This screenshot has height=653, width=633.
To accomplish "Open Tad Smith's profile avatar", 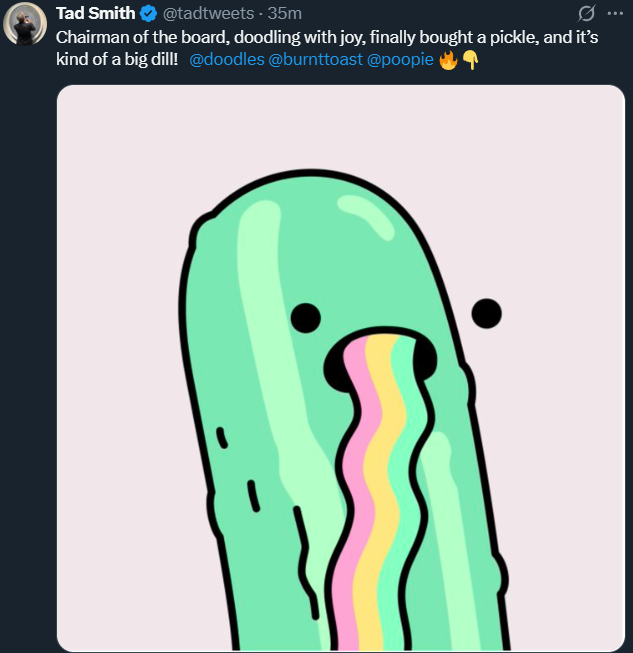I will [x=25, y=23].
